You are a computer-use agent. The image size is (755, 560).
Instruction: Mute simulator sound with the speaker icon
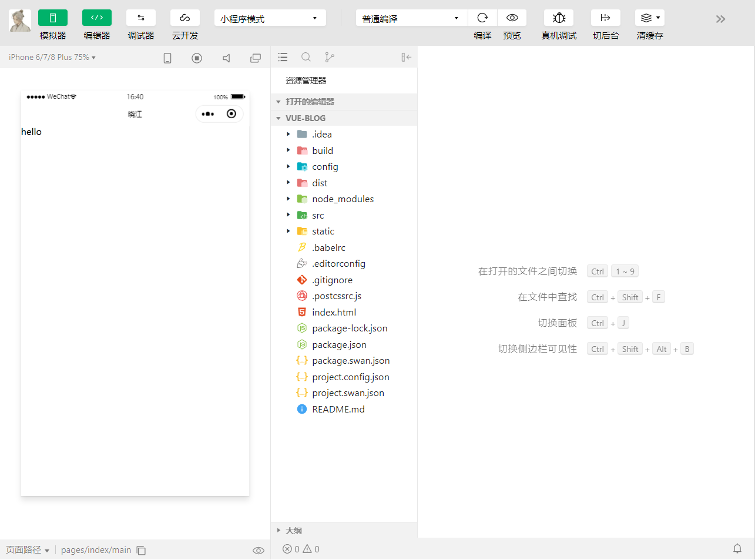(x=226, y=58)
